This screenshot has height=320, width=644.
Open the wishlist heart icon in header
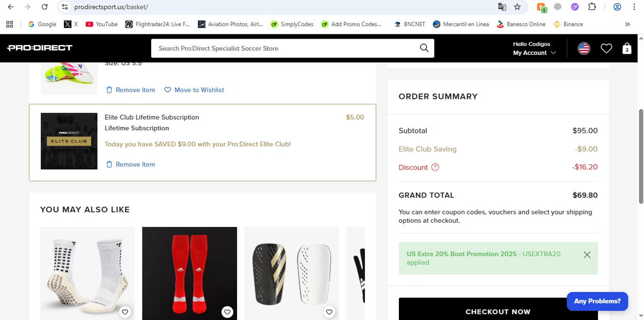pyautogui.click(x=606, y=48)
